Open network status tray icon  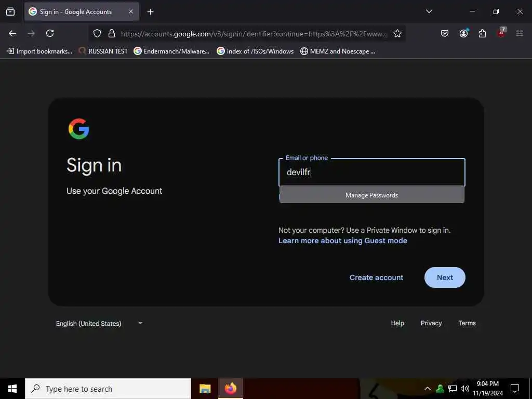pos(453,389)
